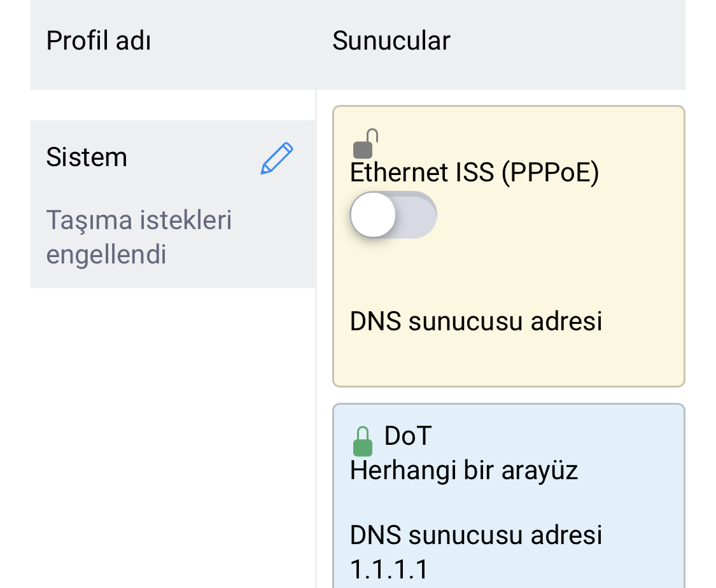716x588 pixels.
Task: Click DNS sunucusu adresi in blue card
Action: coord(476,535)
